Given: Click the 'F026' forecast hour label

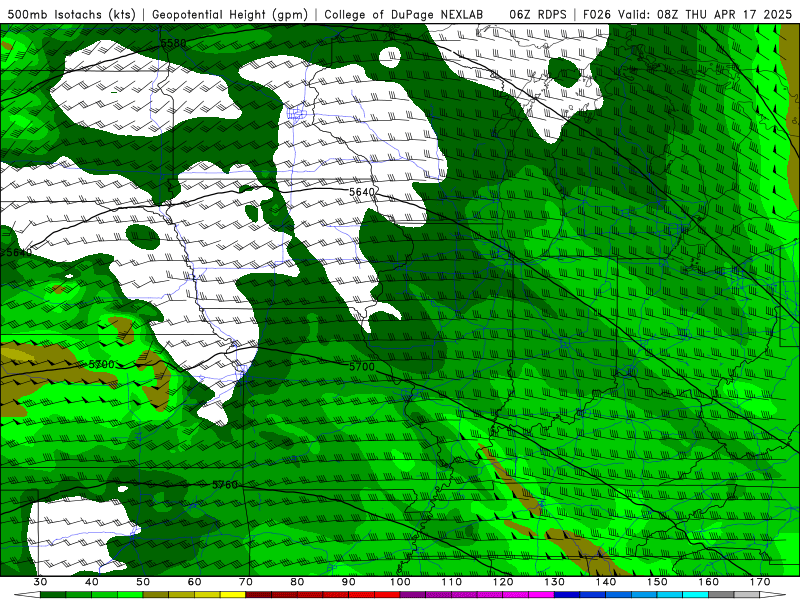Looking at the screenshot, I should pyautogui.click(x=596, y=15).
